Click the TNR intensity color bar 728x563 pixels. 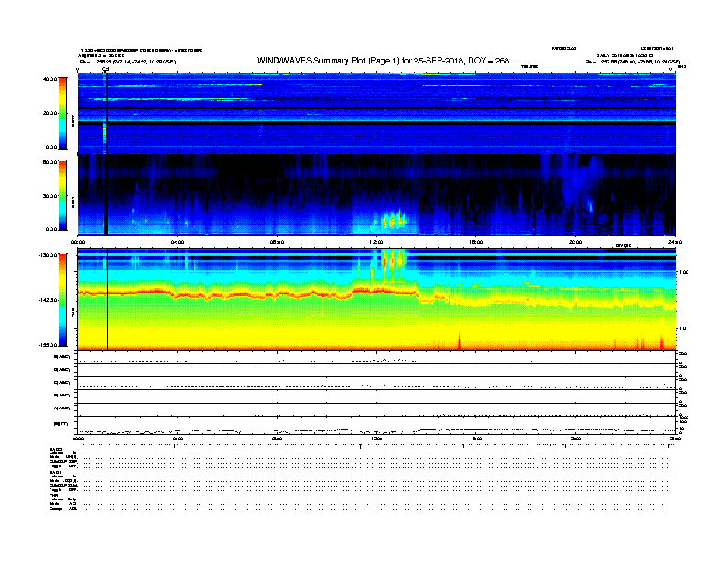(x=63, y=300)
